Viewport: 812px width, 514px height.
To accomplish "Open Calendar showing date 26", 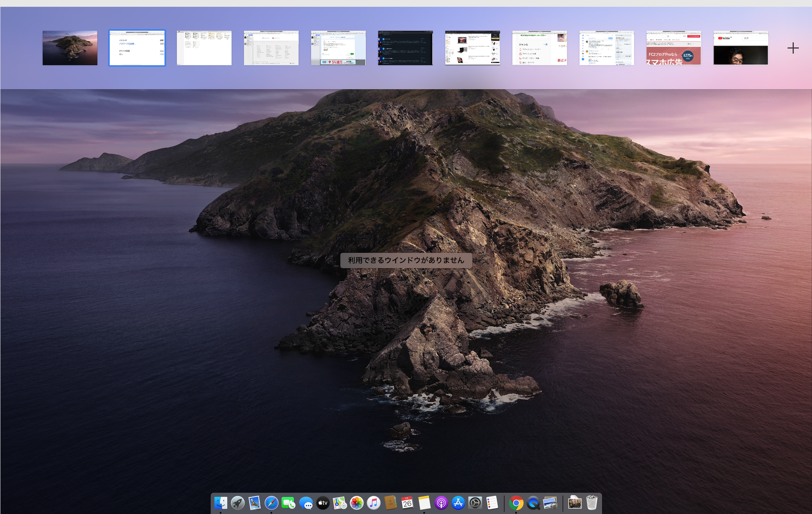I will 407,503.
